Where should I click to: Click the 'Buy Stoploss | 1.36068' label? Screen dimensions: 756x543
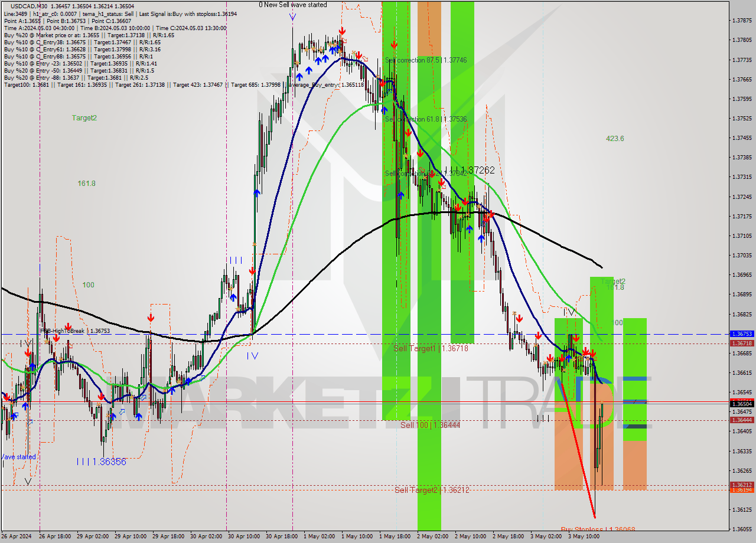point(598,529)
